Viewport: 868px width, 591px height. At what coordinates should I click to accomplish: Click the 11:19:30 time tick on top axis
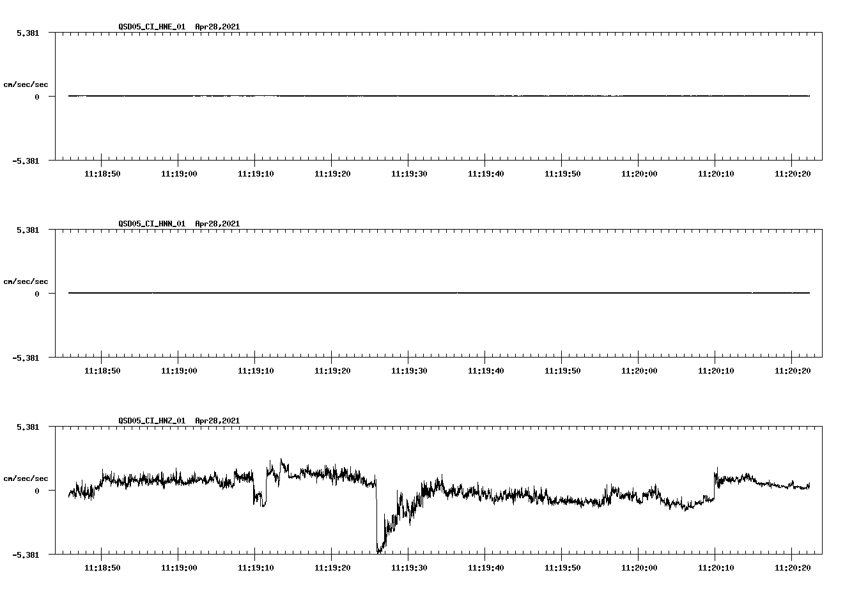pos(409,172)
